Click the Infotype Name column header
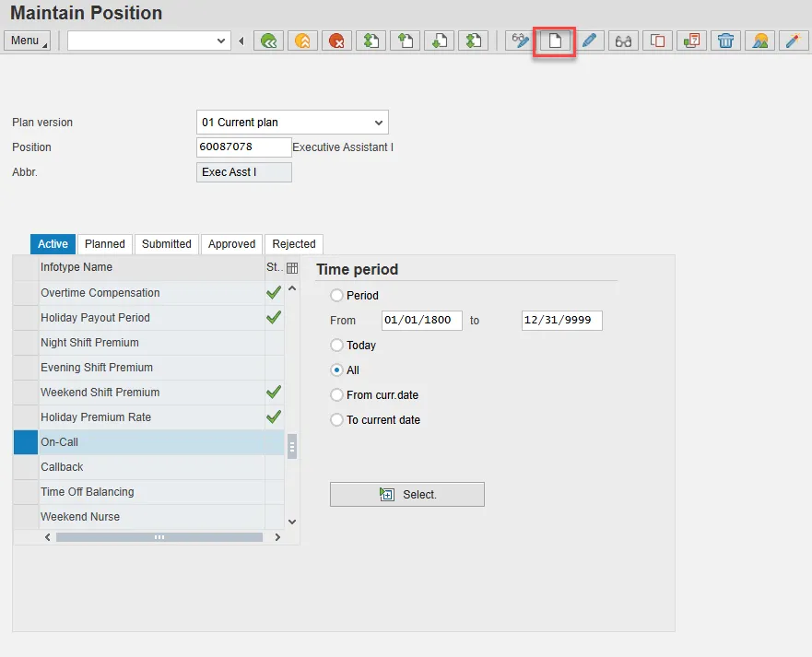 tap(151, 267)
